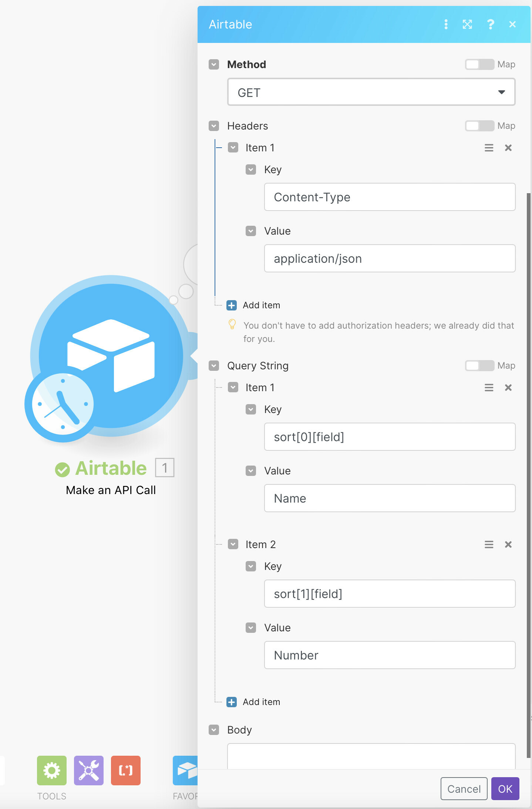Viewport: 532px width, 809px height.
Task: Collapse the Key chevron under Headers Item 1
Action: point(251,169)
